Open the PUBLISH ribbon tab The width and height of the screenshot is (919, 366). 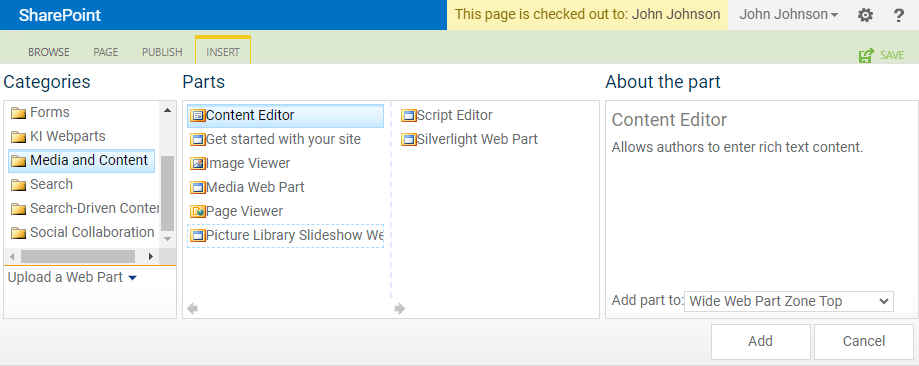pos(162,52)
